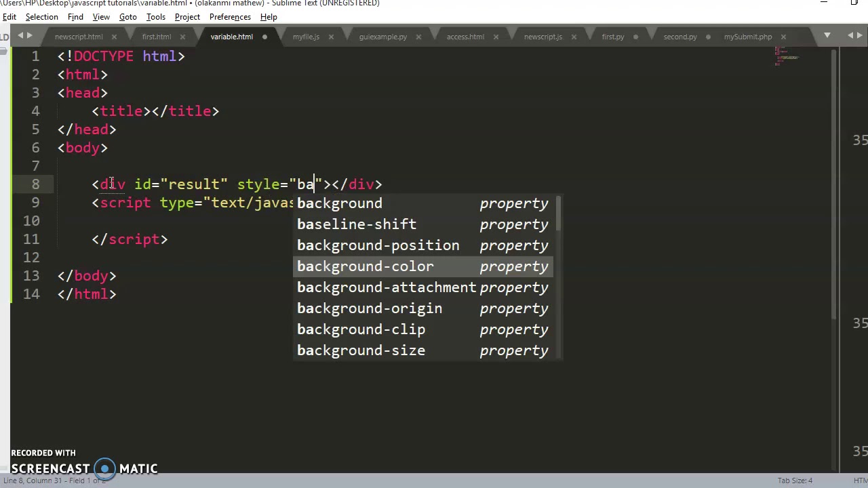Viewport: 868px width, 488px height.
Task: Switch to second.py tab
Action: [x=680, y=37]
